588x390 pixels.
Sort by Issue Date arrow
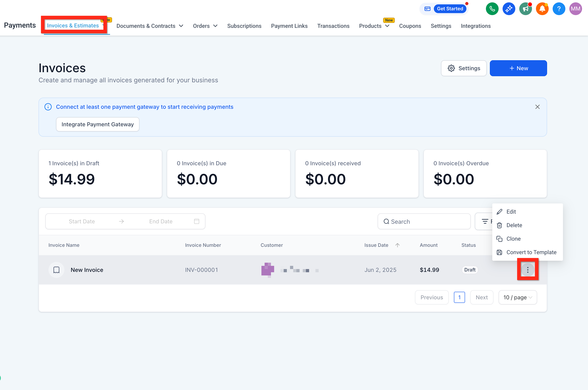[x=397, y=245]
